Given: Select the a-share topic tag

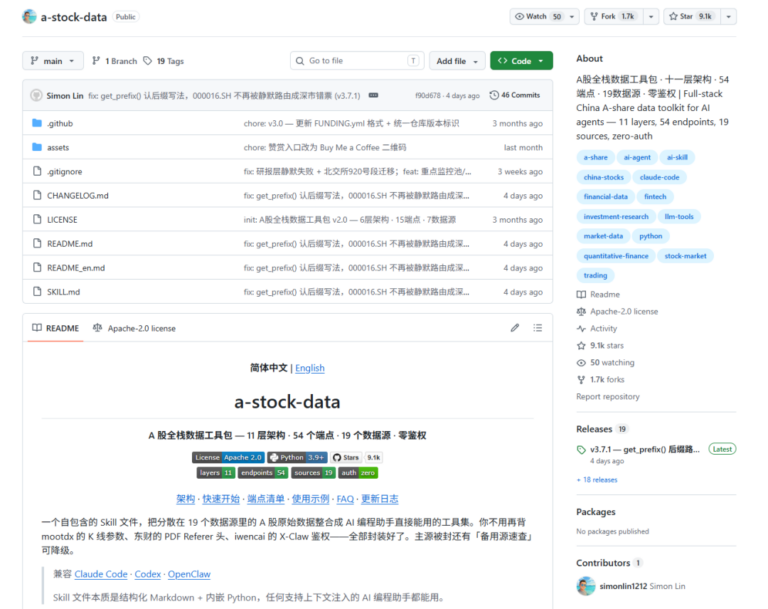Looking at the screenshot, I should [x=595, y=157].
